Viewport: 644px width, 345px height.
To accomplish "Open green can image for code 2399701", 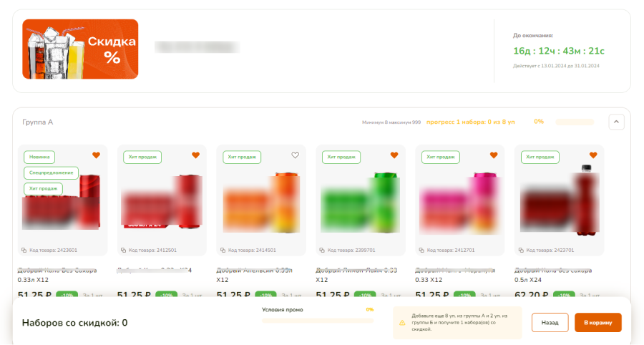I will click(361, 203).
